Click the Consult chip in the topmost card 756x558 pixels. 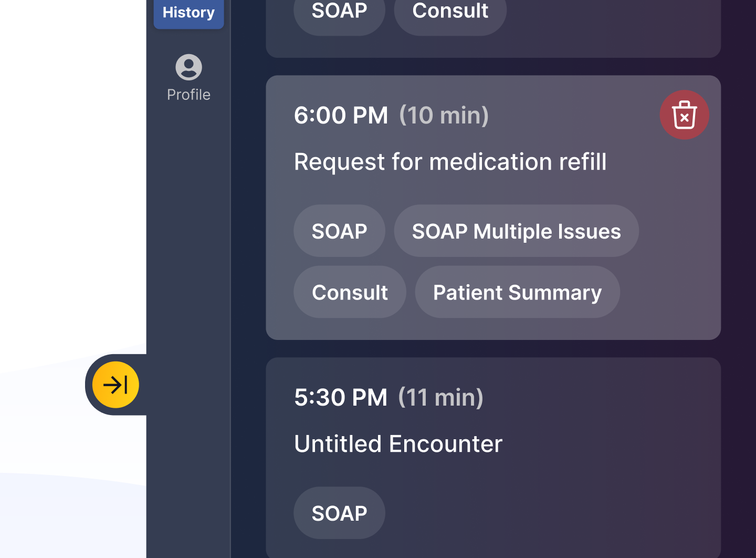point(450,12)
